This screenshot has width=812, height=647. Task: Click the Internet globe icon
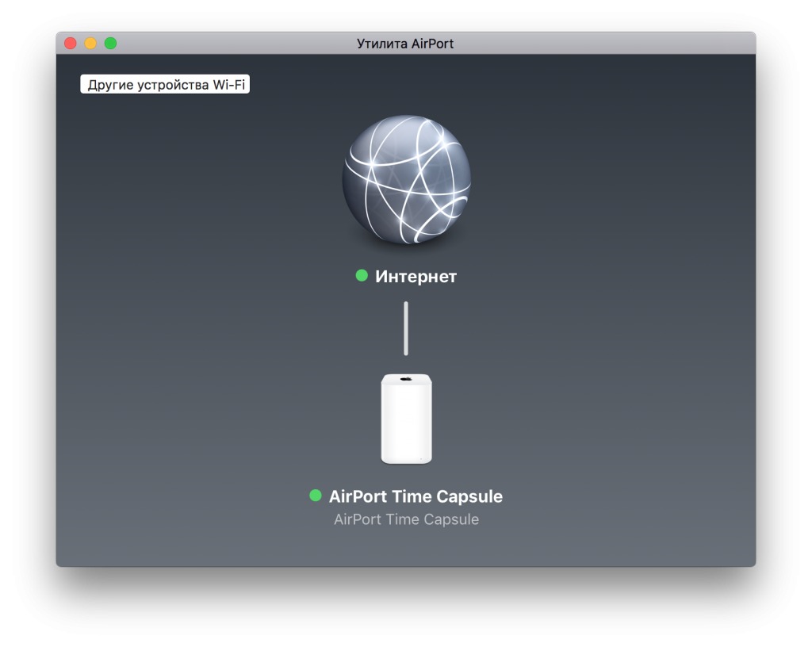click(407, 179)
